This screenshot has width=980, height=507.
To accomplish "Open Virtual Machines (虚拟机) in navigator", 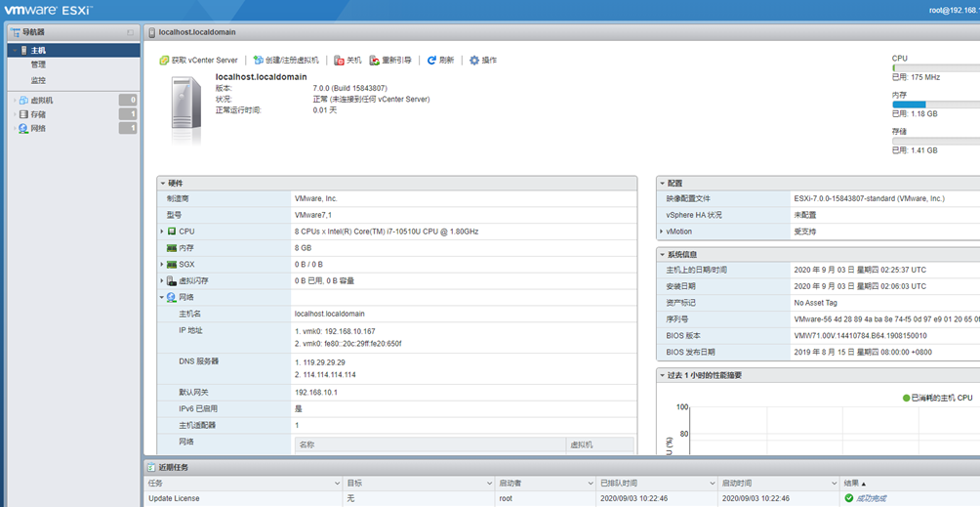I will pyautogui.click(x=42, y=100).
